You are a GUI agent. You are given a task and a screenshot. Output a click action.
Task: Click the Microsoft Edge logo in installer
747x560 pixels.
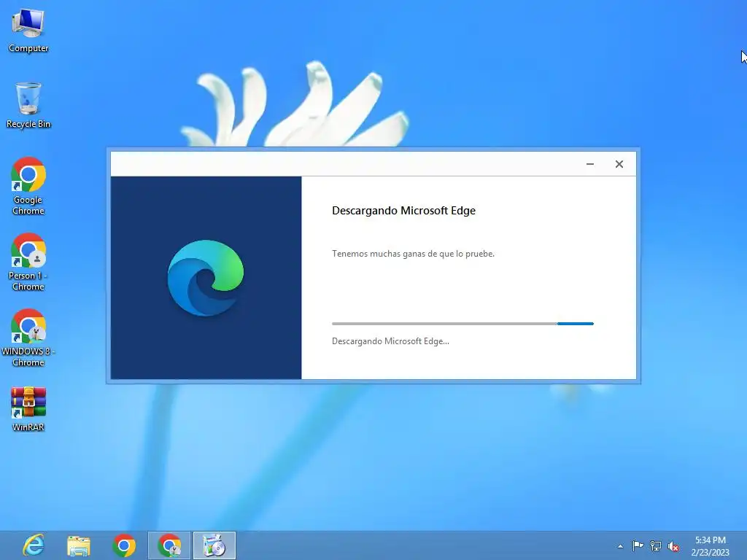coord(206,278)
